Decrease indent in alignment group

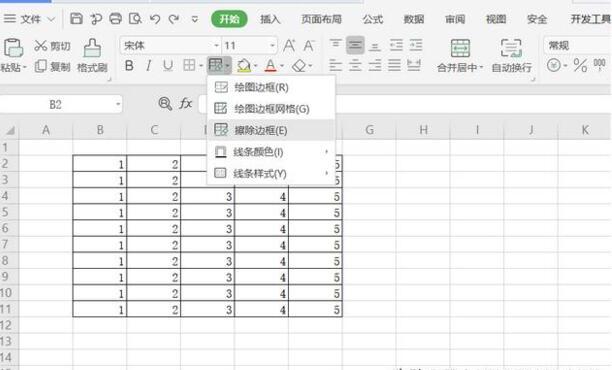[x=396, y=46]
